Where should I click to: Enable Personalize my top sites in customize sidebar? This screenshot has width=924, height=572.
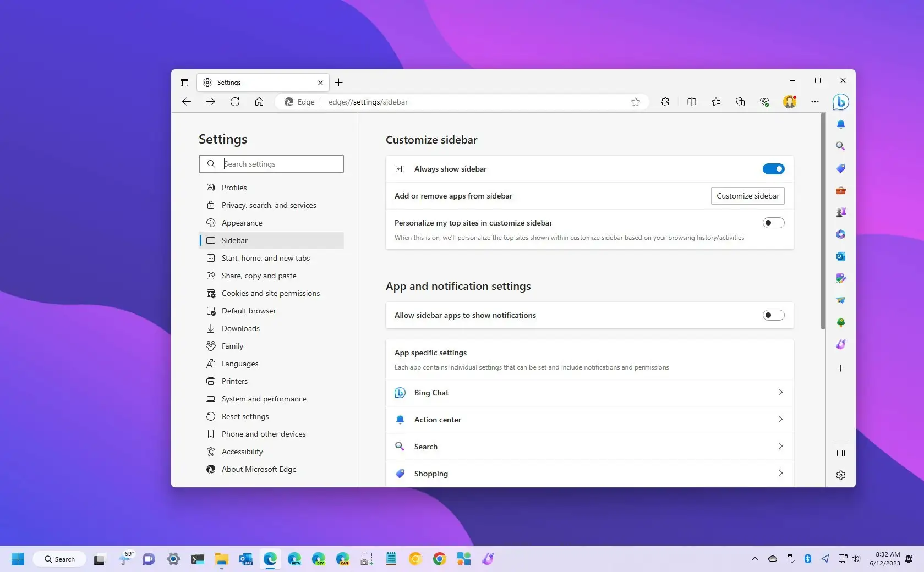tap(773, 222)
